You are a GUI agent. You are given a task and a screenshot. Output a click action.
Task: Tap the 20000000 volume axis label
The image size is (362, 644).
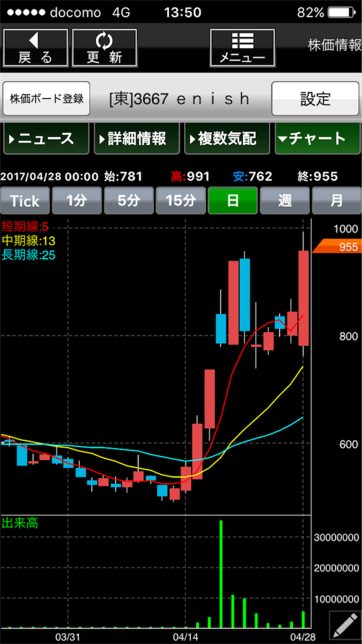[337, 568]
